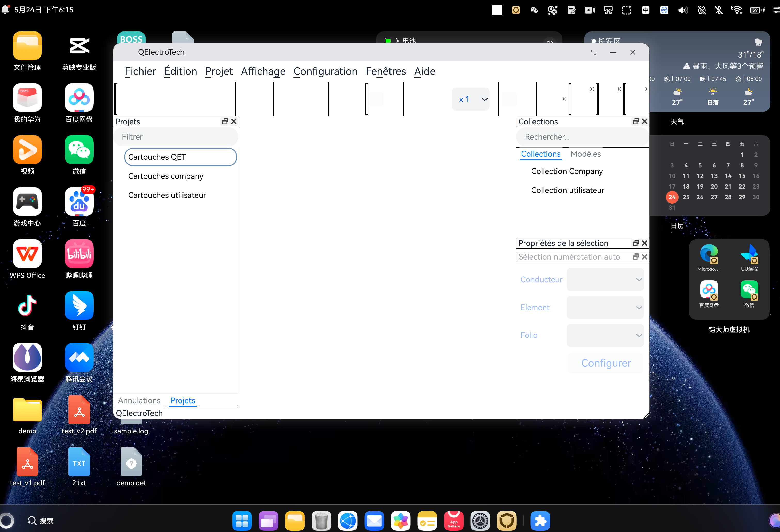Open the Aide menu

point(425,71)
